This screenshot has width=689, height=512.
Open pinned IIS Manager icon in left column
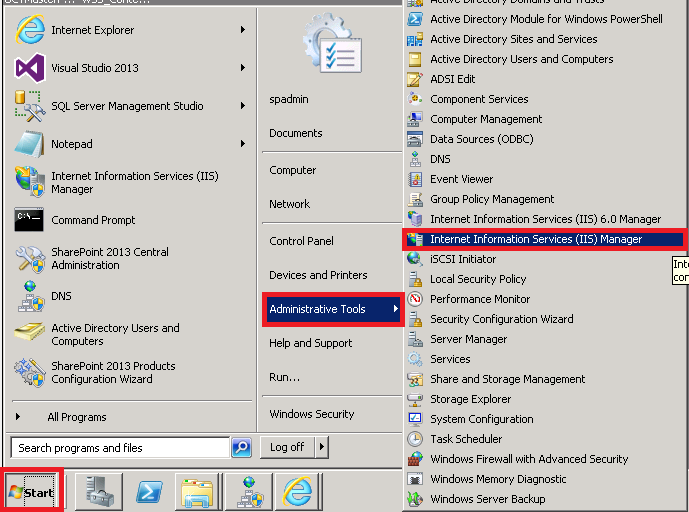pos(29,182)
